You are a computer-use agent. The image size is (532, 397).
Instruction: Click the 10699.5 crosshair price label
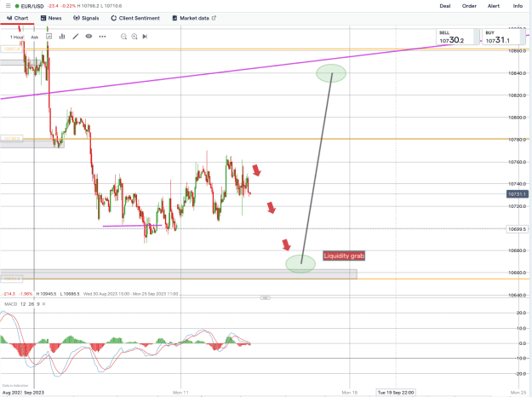click(517, 229)
